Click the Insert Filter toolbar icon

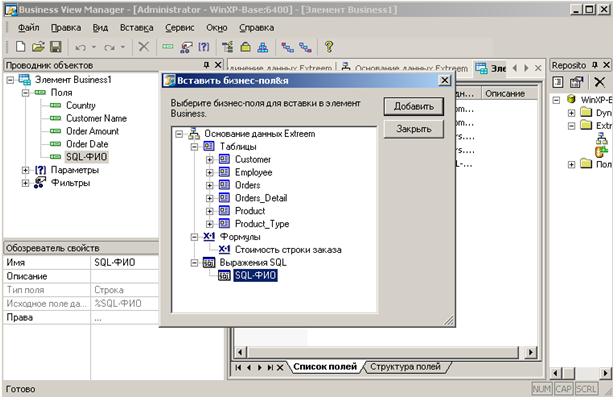(186, 47)
